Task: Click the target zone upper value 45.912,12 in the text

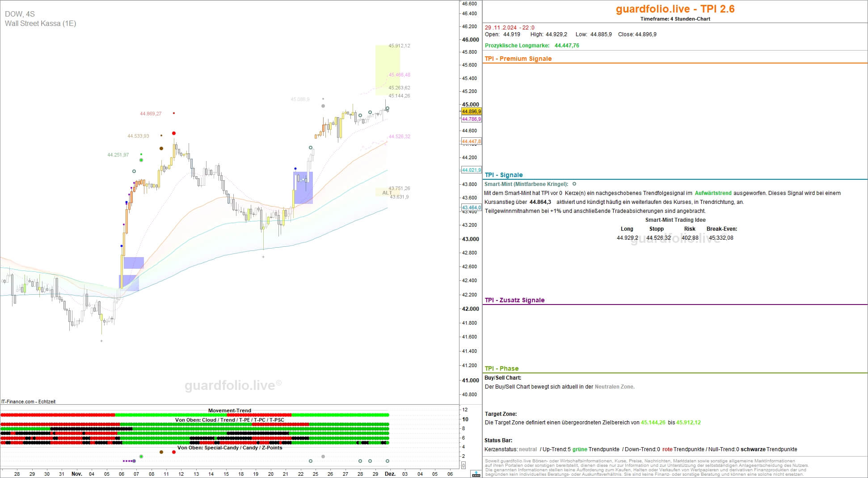Action: 688,423
